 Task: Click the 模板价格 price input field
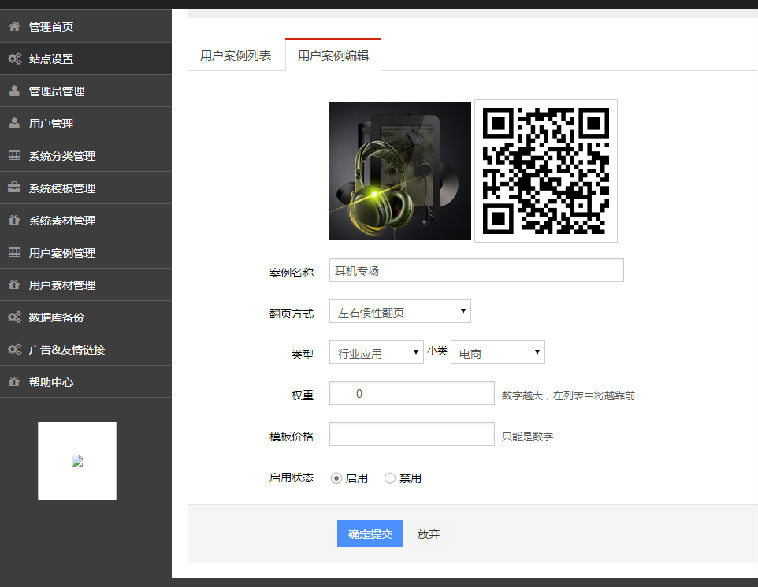[411, 434]
